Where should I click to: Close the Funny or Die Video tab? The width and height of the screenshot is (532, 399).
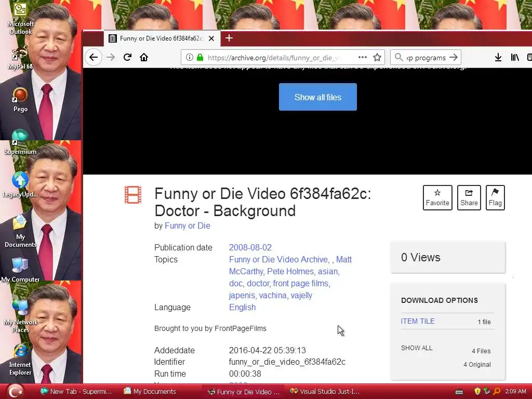tap(211, 38)
